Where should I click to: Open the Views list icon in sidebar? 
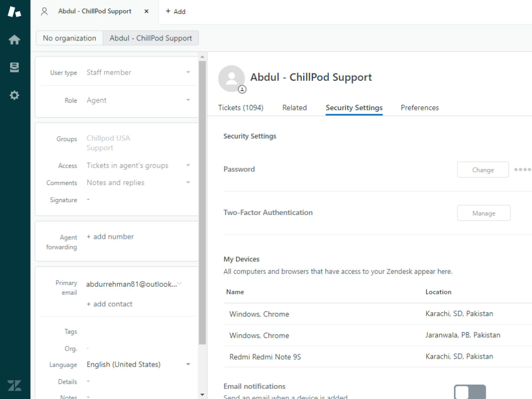tap(14, 67)
